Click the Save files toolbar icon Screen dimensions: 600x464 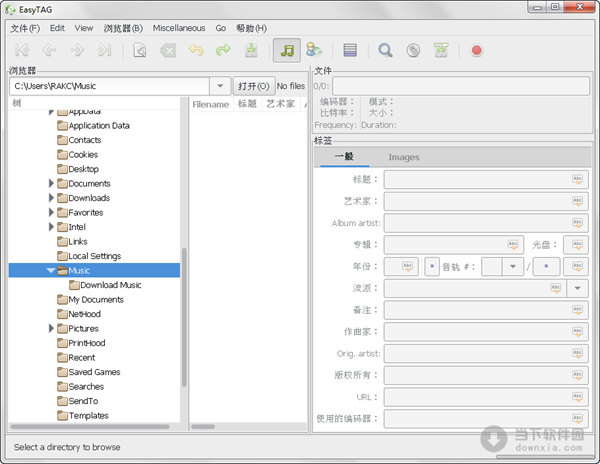click(x=252, y=50)
